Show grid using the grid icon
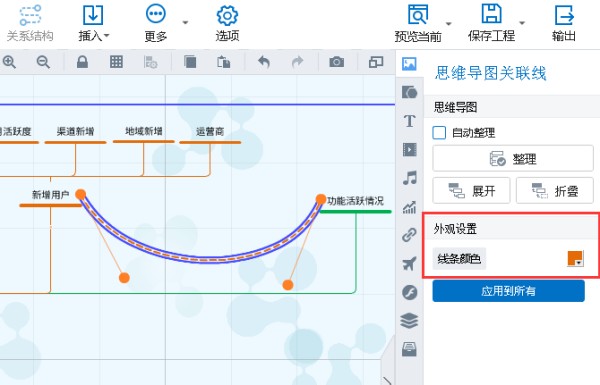Viewport: 600px width, 385px height. [116, 62]
